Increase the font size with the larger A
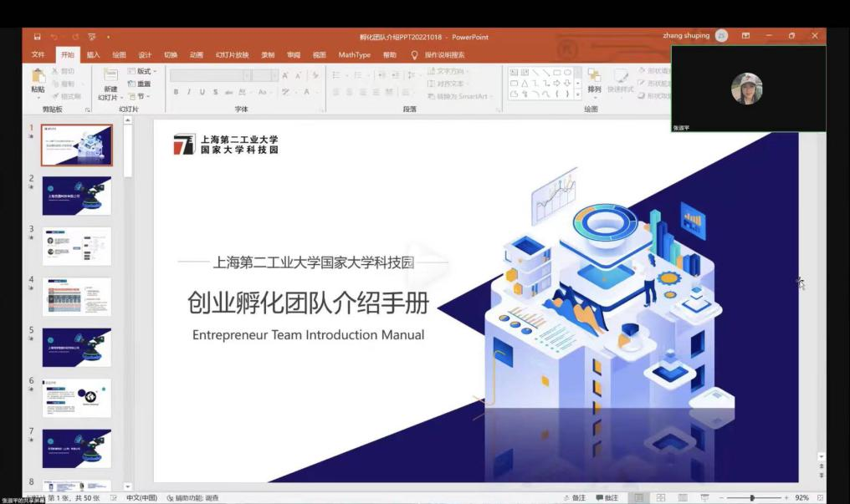 tap(285, 75)
